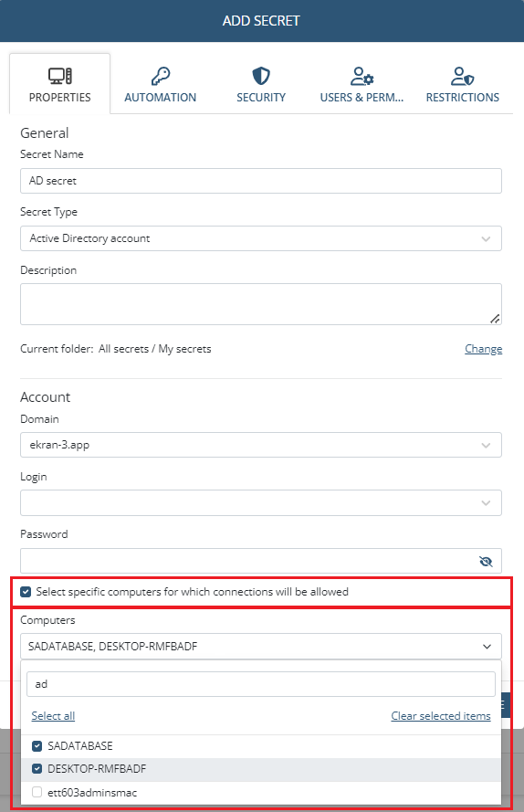This screenshot has width=524, height=812.
Task: Click the Secret Name input field
Action: click(261, 181)
